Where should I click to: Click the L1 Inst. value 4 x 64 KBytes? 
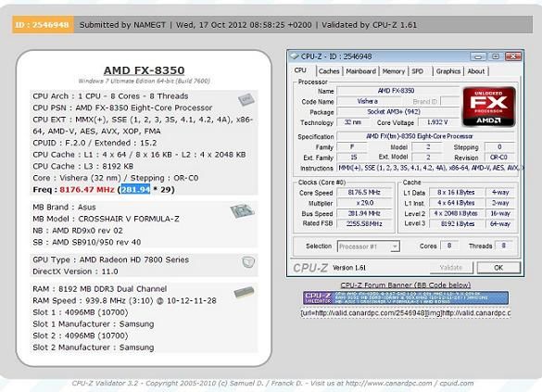(456, 203)
